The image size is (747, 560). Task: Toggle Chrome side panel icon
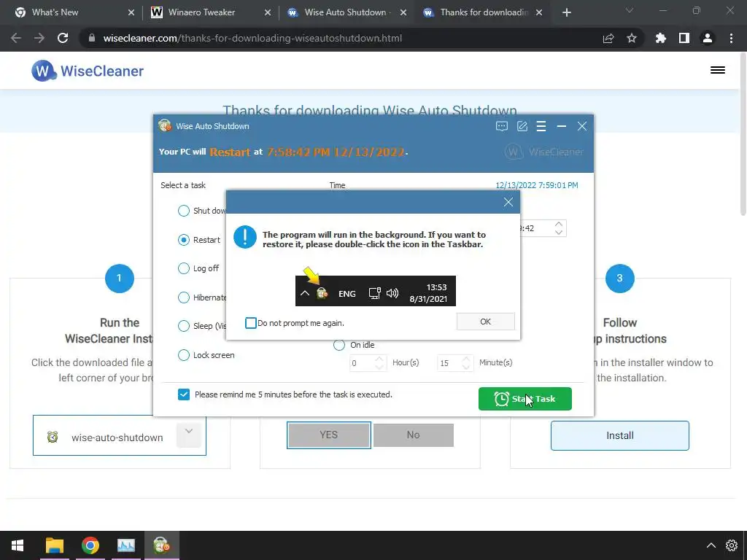tap(684, 38)
